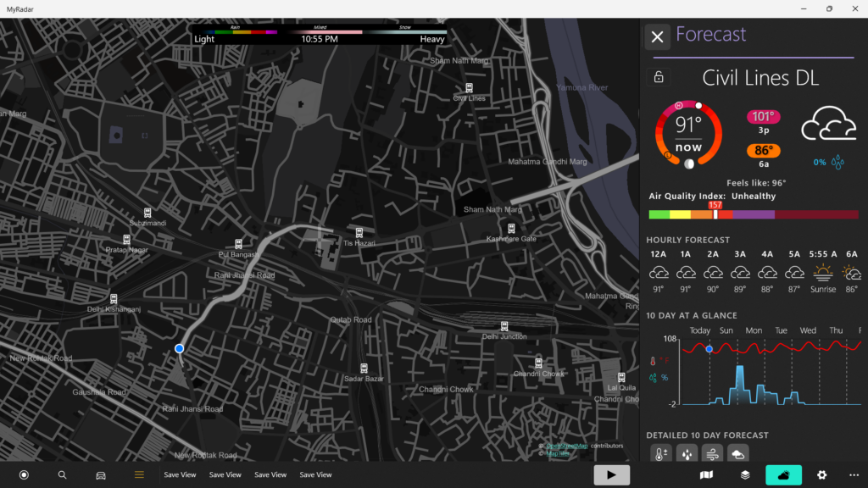
Task: Toggle the highlighted forecast cloud button
Action: [783, 474]
